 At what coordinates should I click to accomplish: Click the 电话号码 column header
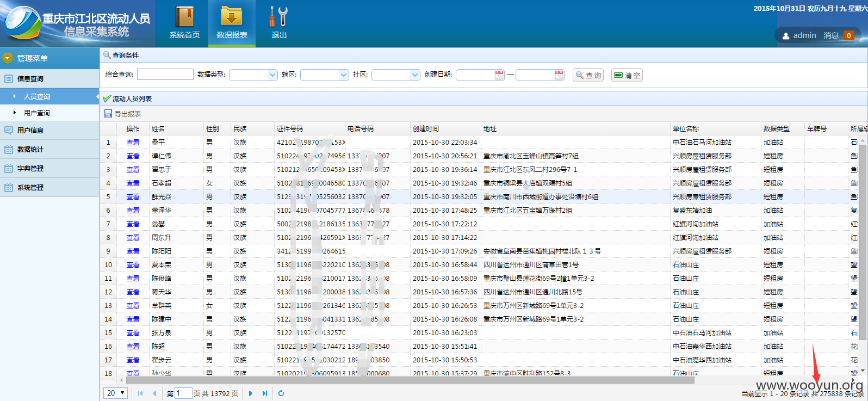coord(377,129)
